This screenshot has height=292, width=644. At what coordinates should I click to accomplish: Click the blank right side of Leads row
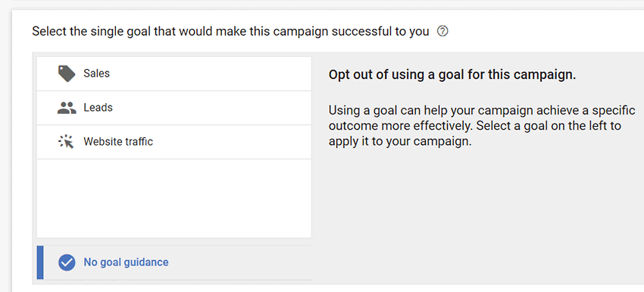(230, 108)
